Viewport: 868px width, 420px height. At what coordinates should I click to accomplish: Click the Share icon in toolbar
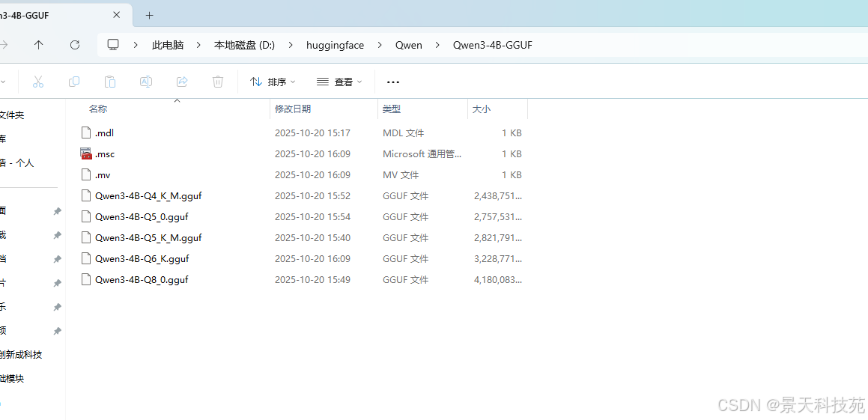181,82
